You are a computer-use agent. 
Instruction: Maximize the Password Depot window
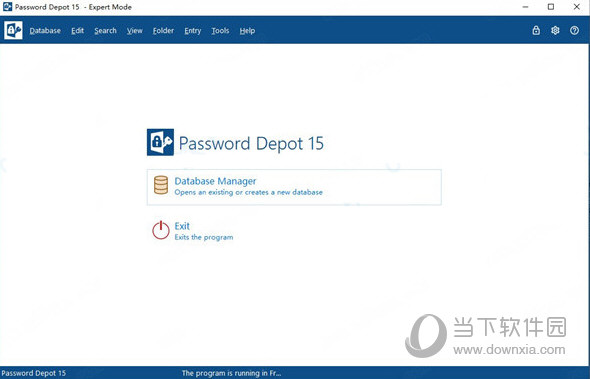pyautogui.click(x=551, y=7)
